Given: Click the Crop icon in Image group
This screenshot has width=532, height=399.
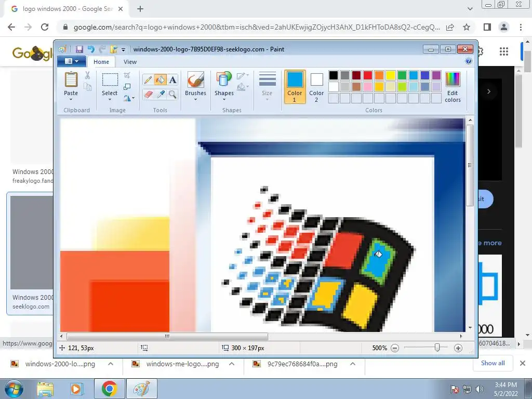Looking at the screenshot, I should pos(127,75).
